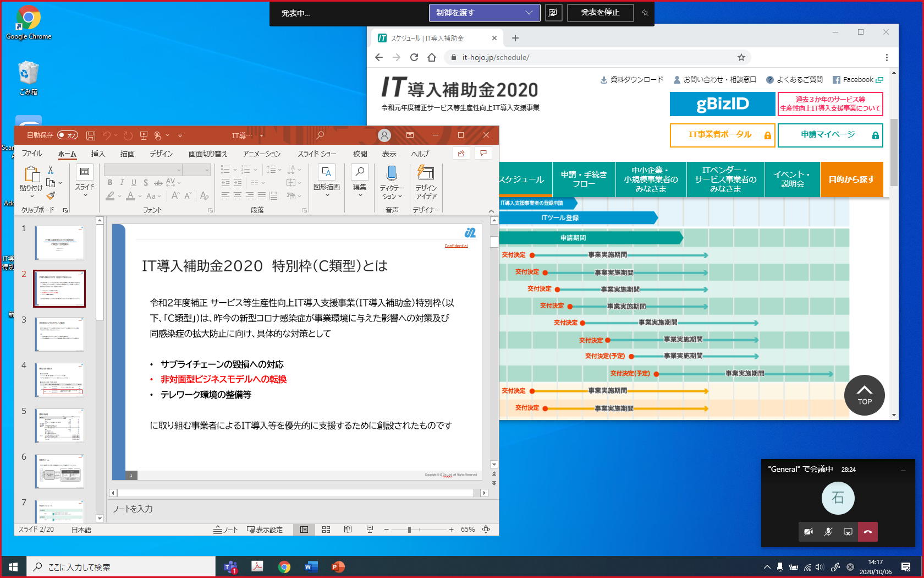Click the Share icon in PowerPoint ribbon
This screenshot has width=924, height=578.
click(461, 153)
